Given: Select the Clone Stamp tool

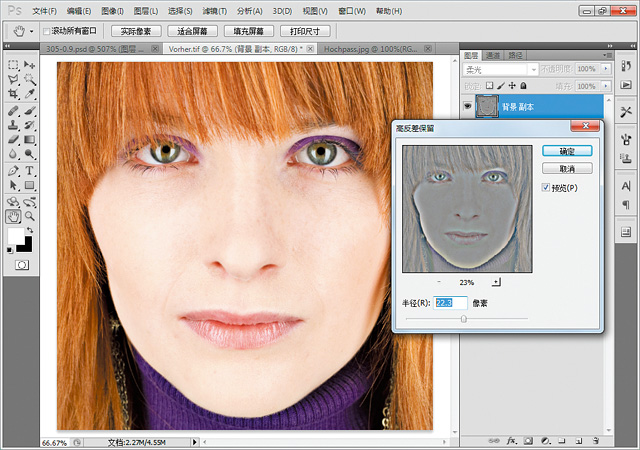Looking at the screenshot, I should [x=13, y=125].
